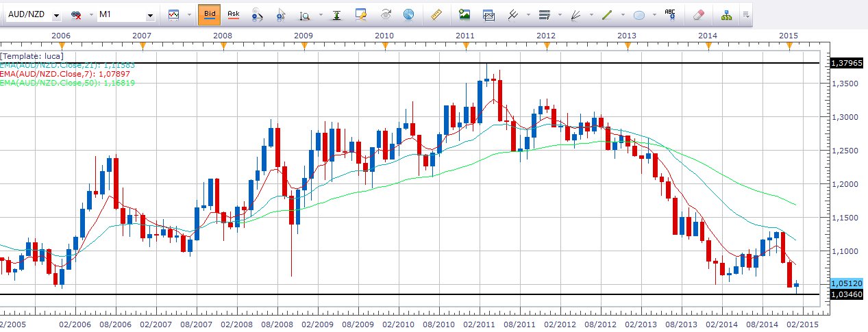868x332 pixels.
Task: Click the radar globe icon
Action: click(x=408, y=14)
